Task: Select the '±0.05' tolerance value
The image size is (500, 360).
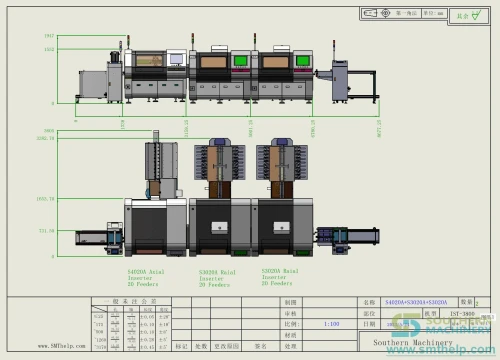Action: [x=147, y=317]
